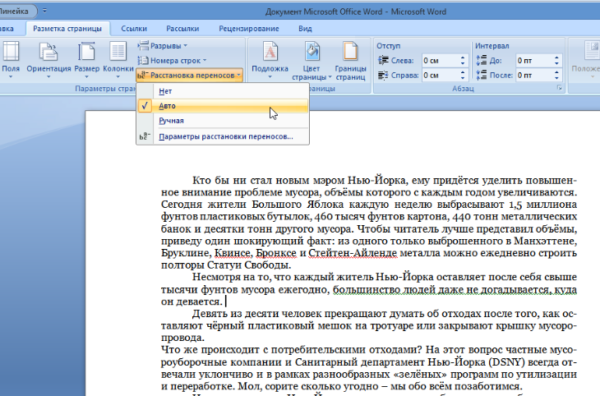
Task: Switch to the Рецензирование ribbon tab
Action: [x=249, y=29]
